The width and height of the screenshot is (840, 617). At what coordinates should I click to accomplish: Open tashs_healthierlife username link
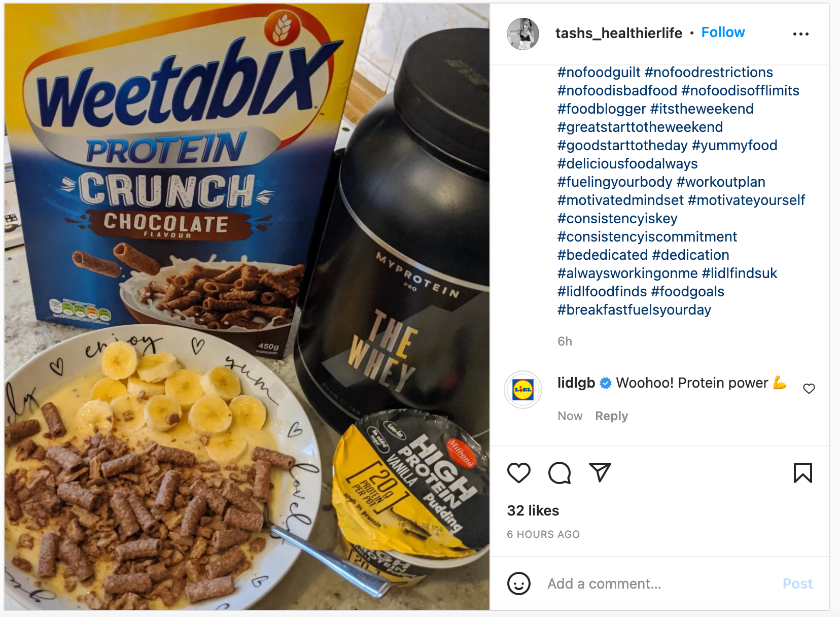tap(618, 33)
